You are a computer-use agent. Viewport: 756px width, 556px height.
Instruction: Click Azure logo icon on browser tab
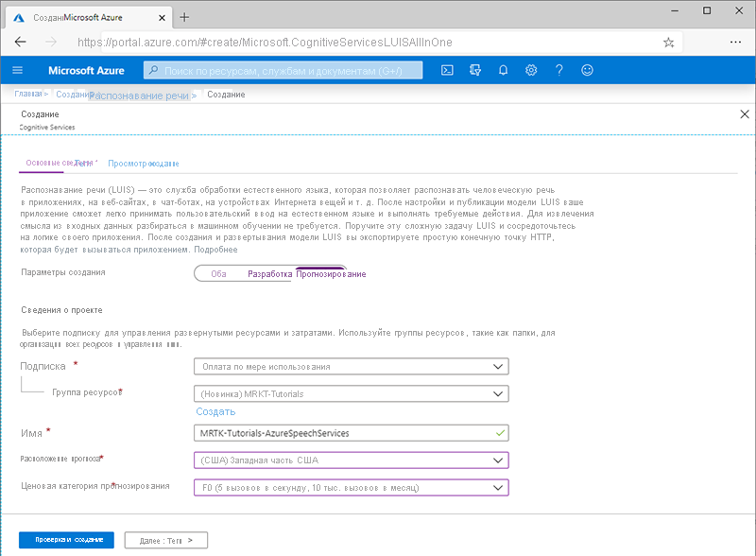click(19, 18)
